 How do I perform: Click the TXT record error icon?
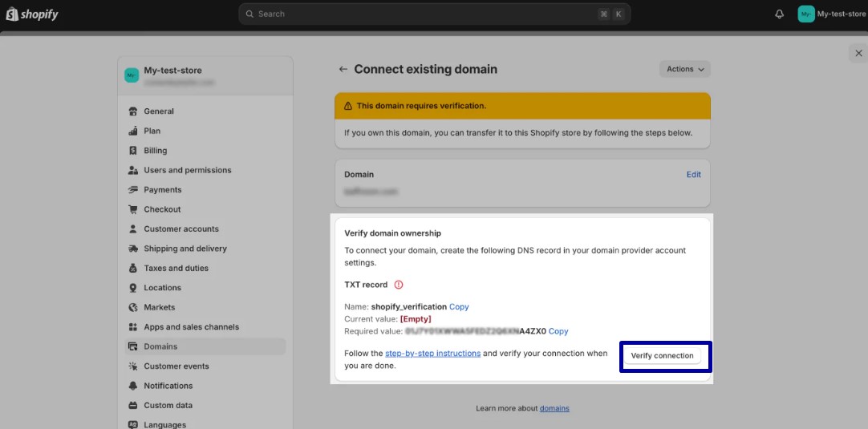(399, 285)
